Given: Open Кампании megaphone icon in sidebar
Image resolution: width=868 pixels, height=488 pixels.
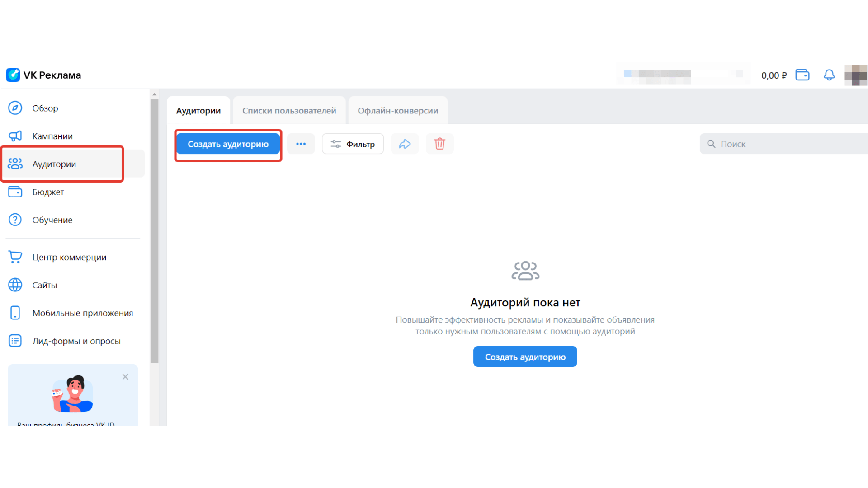Looking at the screenshot, I should (x=15, y=136).
